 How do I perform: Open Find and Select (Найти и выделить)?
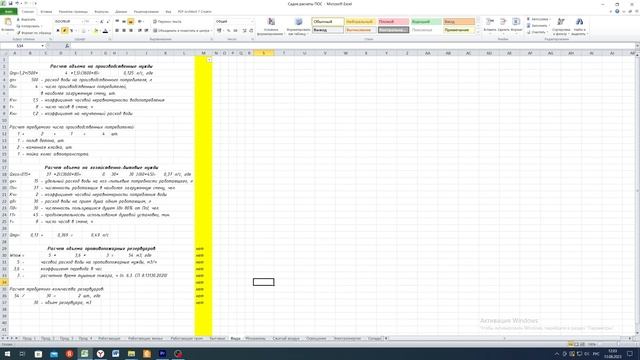coord(579,26)
